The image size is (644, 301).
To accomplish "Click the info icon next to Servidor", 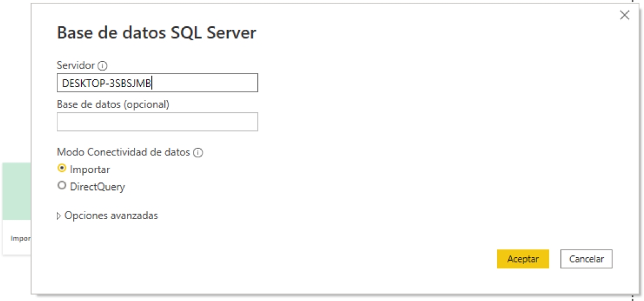I will click(x=103, y=65).
